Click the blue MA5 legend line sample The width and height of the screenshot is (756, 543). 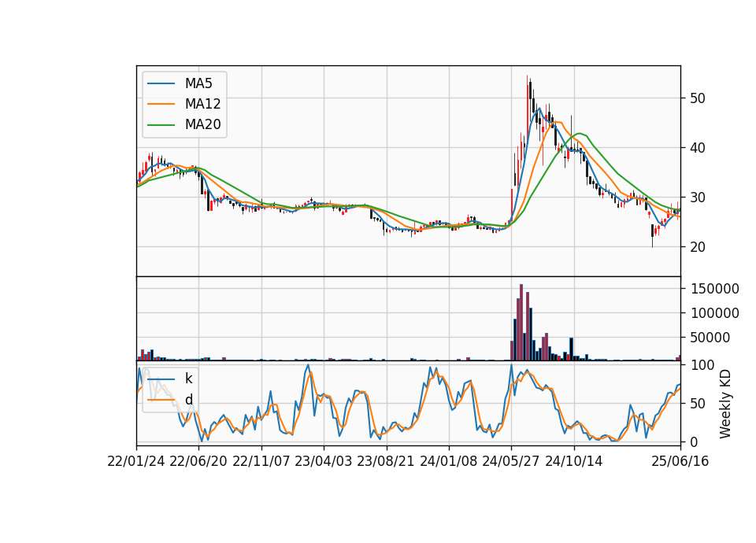pyautogui.click(x=161, y=83)
